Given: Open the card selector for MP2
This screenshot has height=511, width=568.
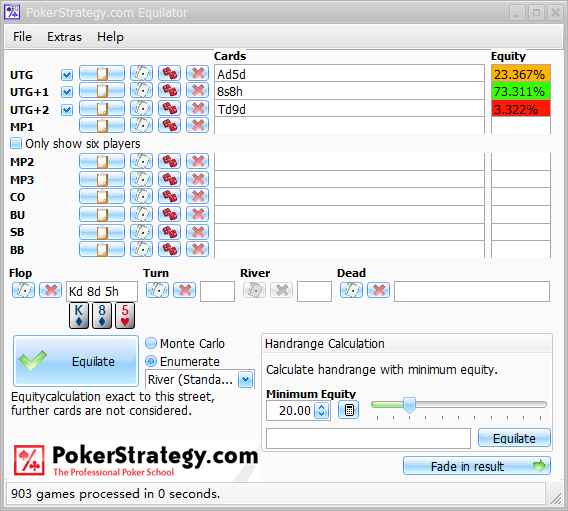Looking at the screenshot, I should [x=141, y=161].
